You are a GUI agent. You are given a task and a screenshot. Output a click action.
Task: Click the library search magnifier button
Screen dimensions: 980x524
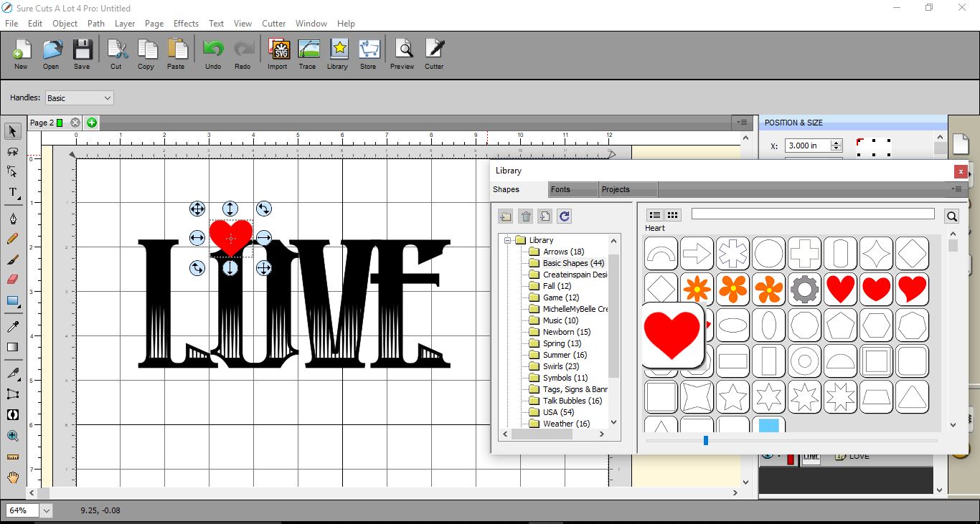tap(951, 216)
